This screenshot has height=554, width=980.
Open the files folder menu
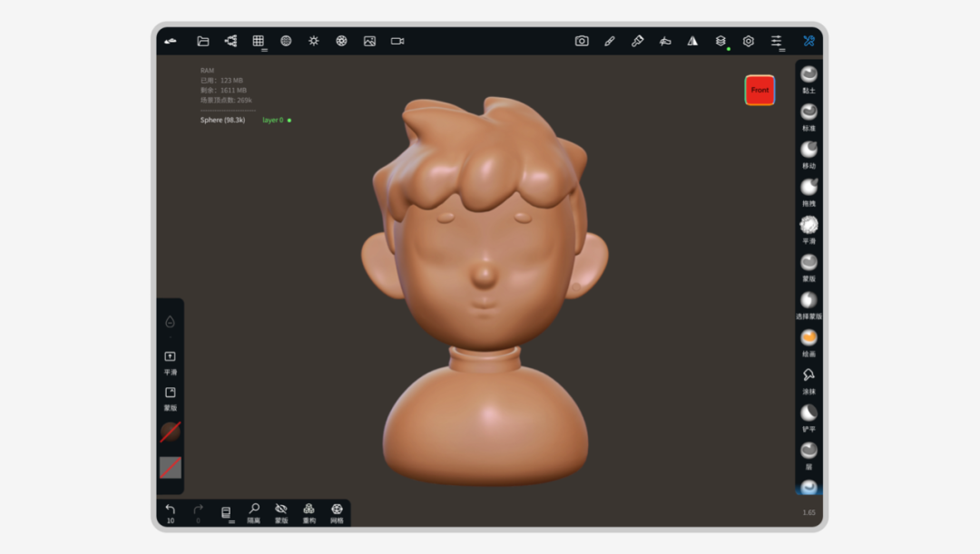pos(203,41)
